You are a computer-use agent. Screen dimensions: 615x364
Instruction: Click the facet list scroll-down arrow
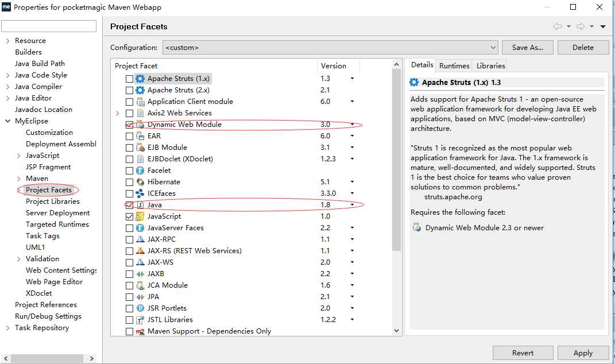click(396, 331)
